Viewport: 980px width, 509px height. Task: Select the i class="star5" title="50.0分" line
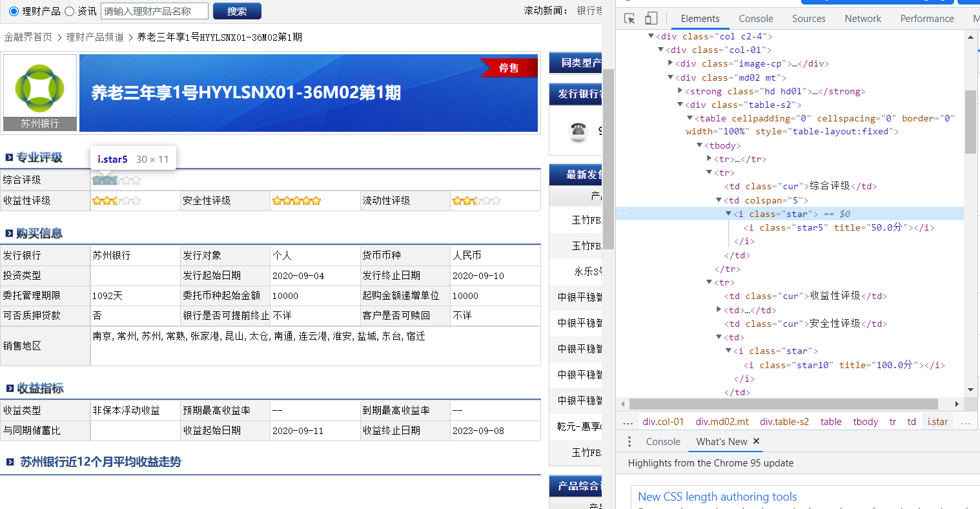839,227
